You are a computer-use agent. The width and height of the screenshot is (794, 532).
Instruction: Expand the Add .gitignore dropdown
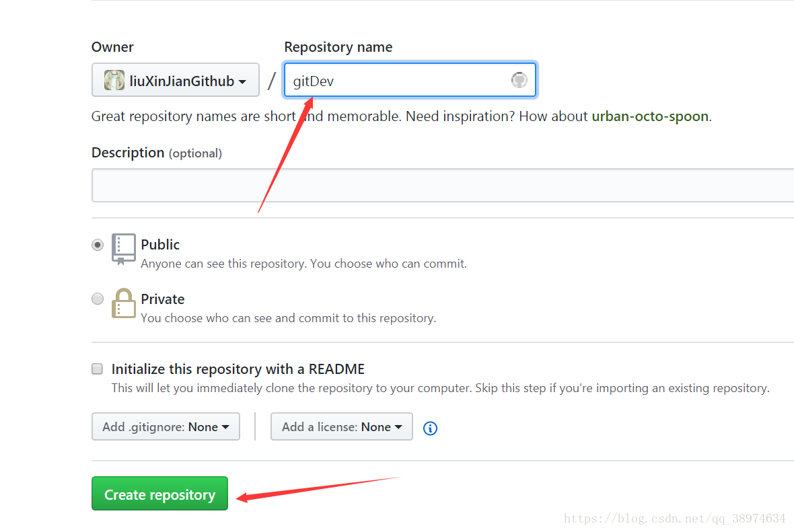166,426
